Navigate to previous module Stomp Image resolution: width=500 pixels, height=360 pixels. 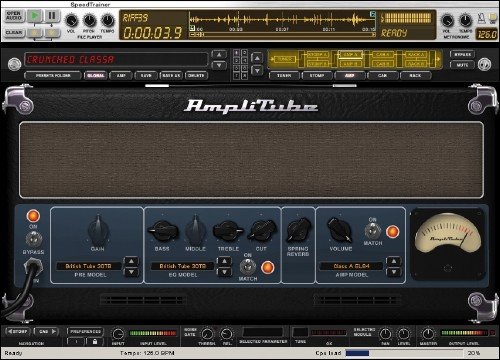pos(18,332)
